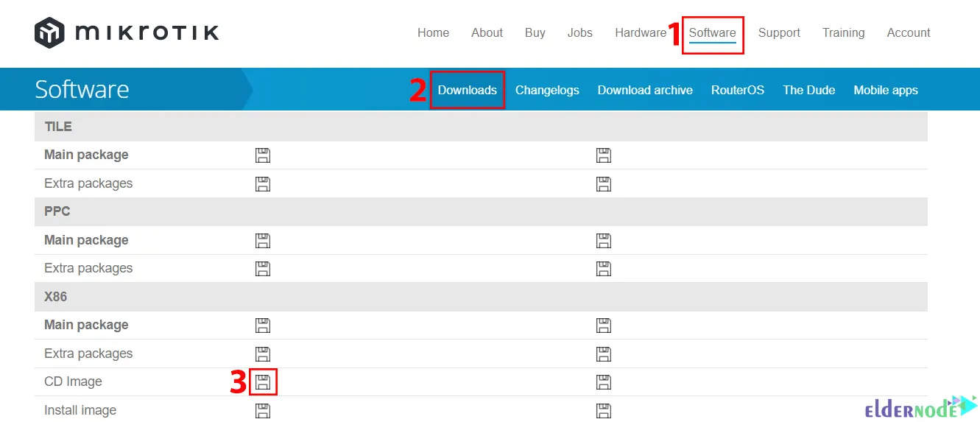Go to the Home page
980x422 pixels.
click(433, 32)
